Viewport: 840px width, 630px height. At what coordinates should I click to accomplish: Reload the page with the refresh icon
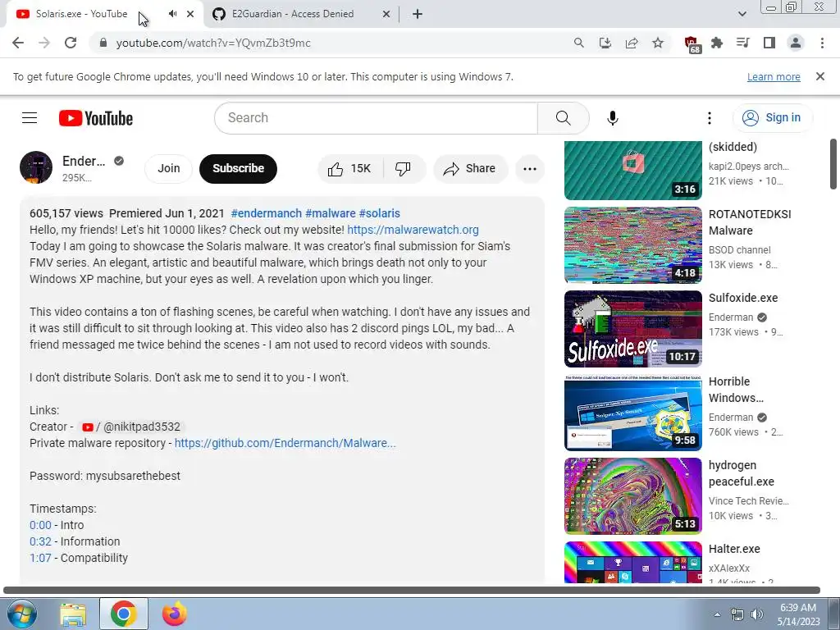[71, 43]
